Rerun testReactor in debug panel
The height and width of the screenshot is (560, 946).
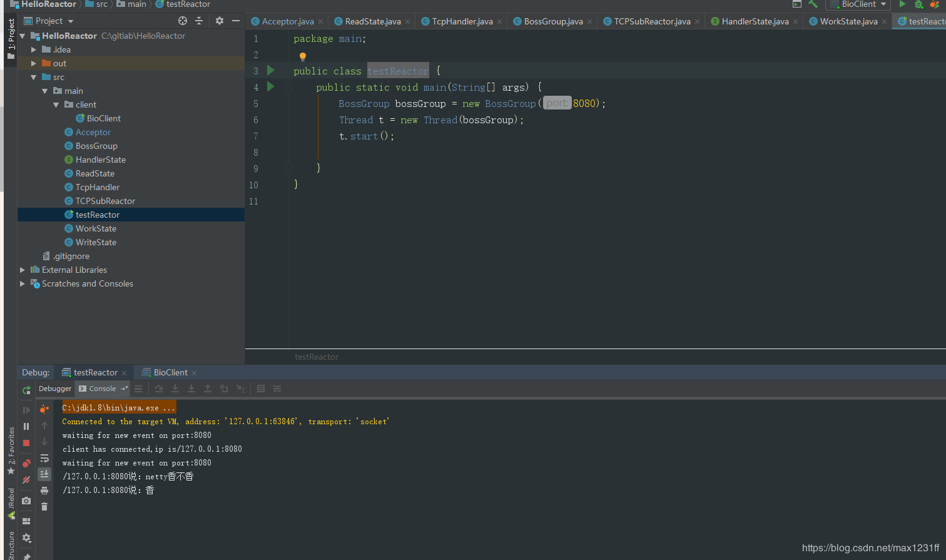tap(26, 390)
